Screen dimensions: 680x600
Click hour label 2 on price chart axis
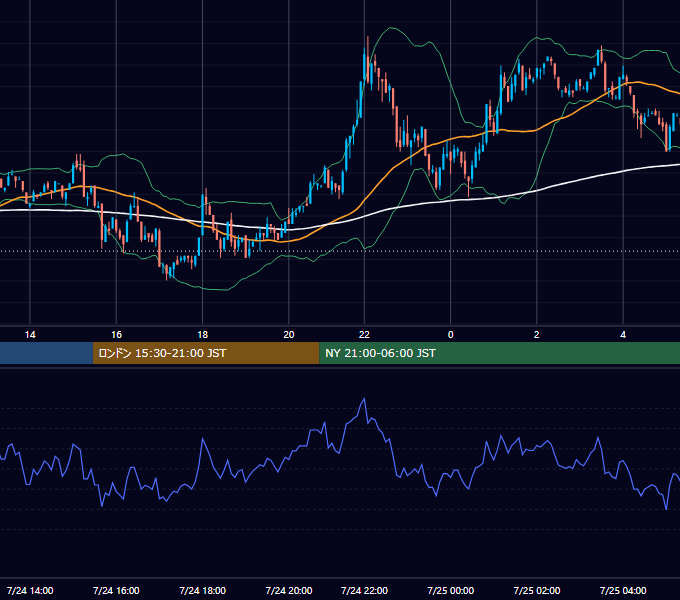pos(536,335)
